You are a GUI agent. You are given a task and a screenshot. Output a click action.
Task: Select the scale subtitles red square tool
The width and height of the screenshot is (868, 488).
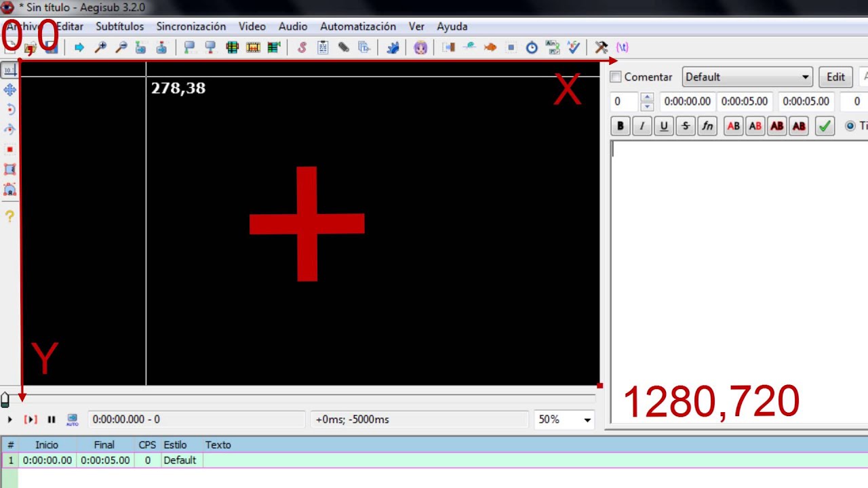[10, 149]
